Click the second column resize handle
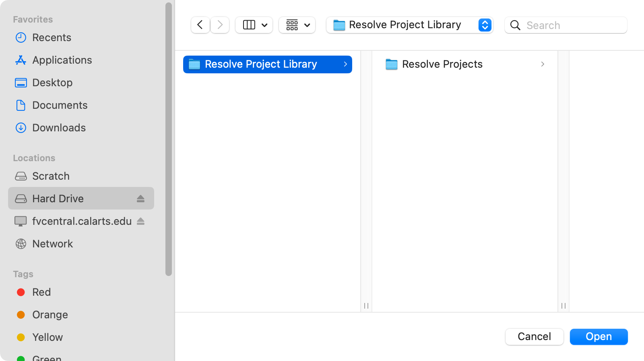This screenshot has width=644, height=361. point(563,306)
